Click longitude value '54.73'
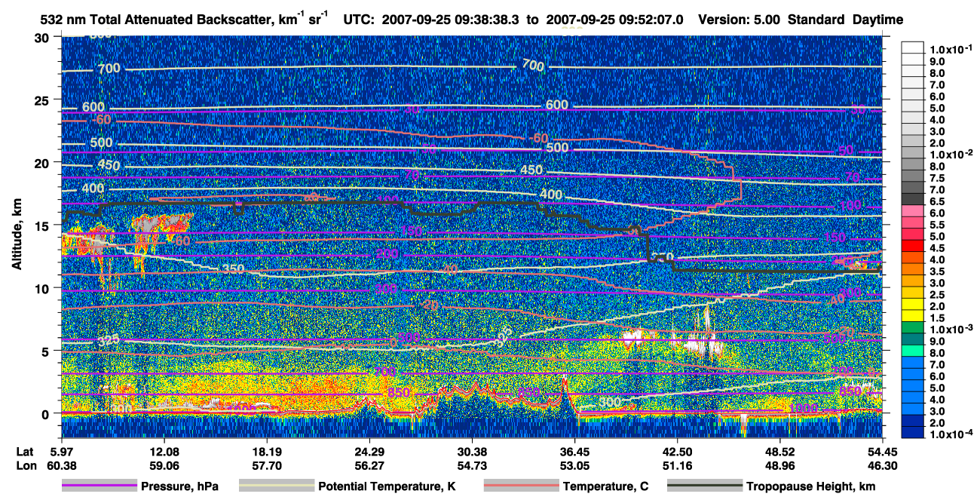The image size is (980, 503). pos(471,465)
